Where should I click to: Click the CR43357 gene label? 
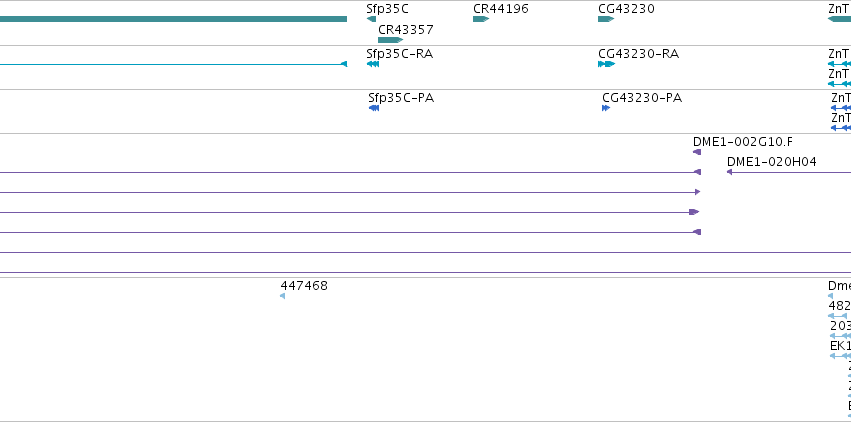pos(405,29)
